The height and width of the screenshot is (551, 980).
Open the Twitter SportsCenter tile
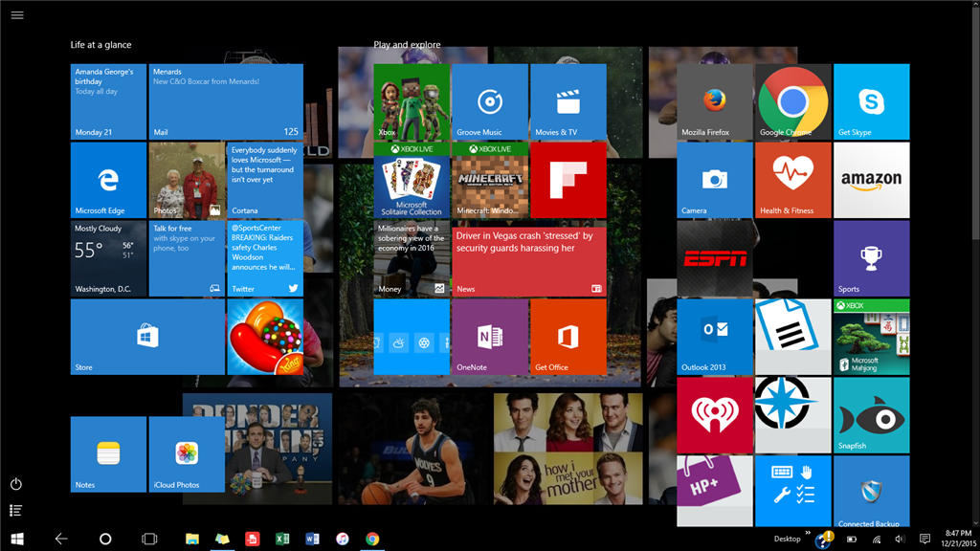tap(265, 258)
